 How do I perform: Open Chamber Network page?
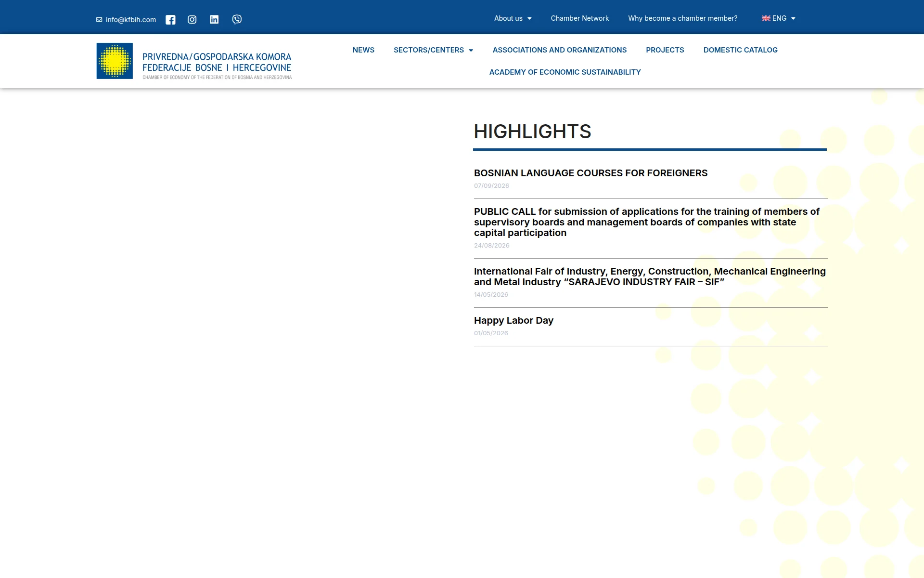click(579, 18)
